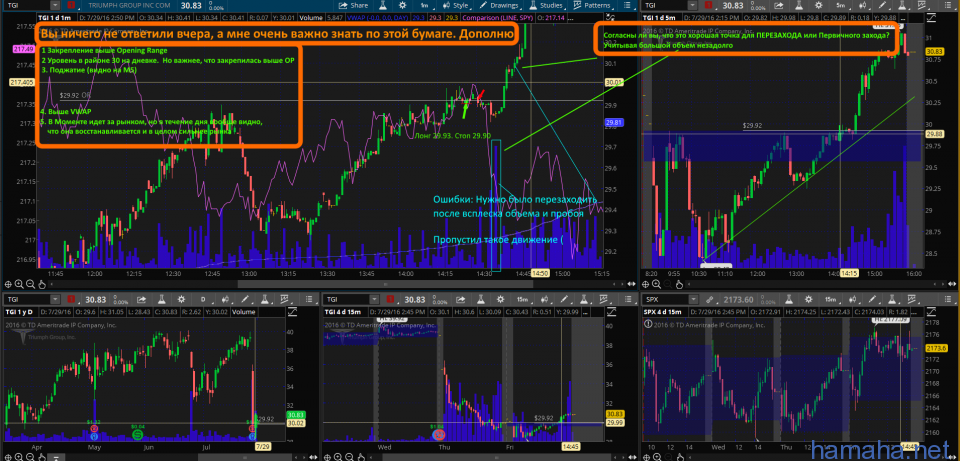The width and height of the screenshot is (960, 461).
Task: Click Share button in top-left TGI 1m chart
Action: point(353,6)
